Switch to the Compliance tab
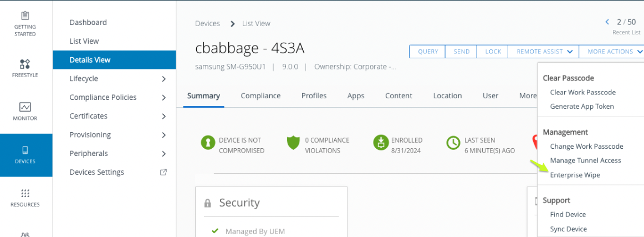644x237 pixels. (260, 95)
